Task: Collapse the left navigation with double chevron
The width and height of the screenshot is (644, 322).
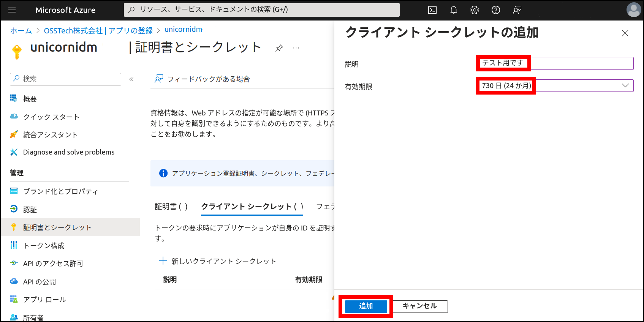Action: pyautogui.click(x=131, y=79)
